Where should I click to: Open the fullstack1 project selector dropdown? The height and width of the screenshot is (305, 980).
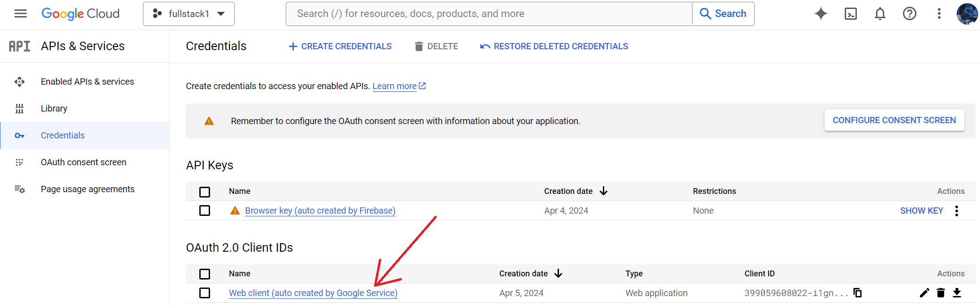189,14
